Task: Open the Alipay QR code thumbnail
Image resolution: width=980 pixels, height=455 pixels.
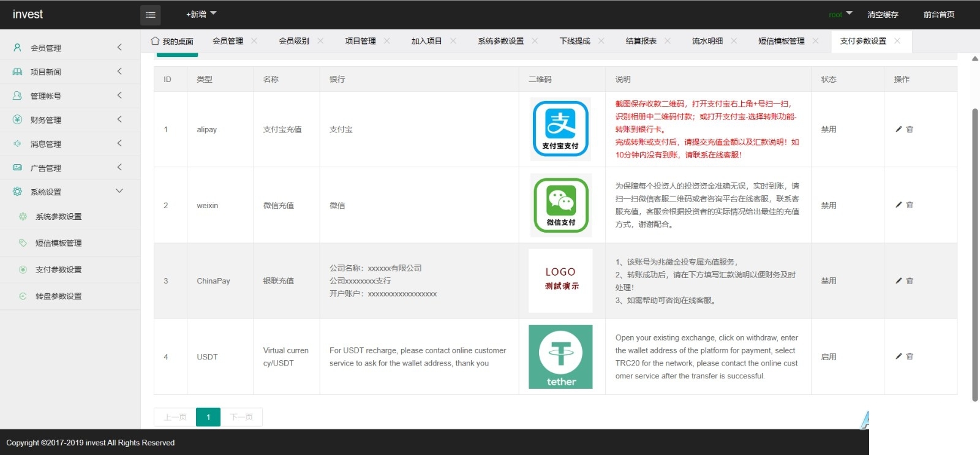Action: pyautogui.click(x=560, y=129)
